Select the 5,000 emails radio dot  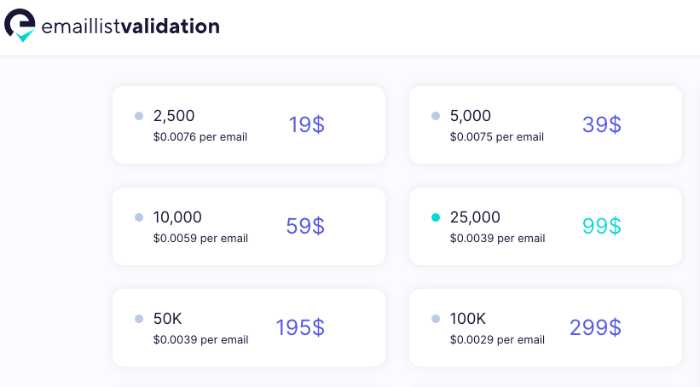tap(436, 116)
